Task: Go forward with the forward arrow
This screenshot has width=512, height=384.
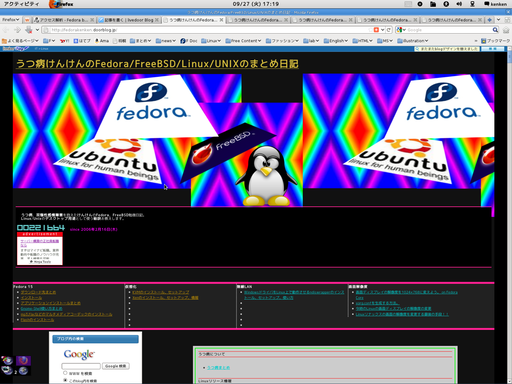Action: click(x=17, y=30)
